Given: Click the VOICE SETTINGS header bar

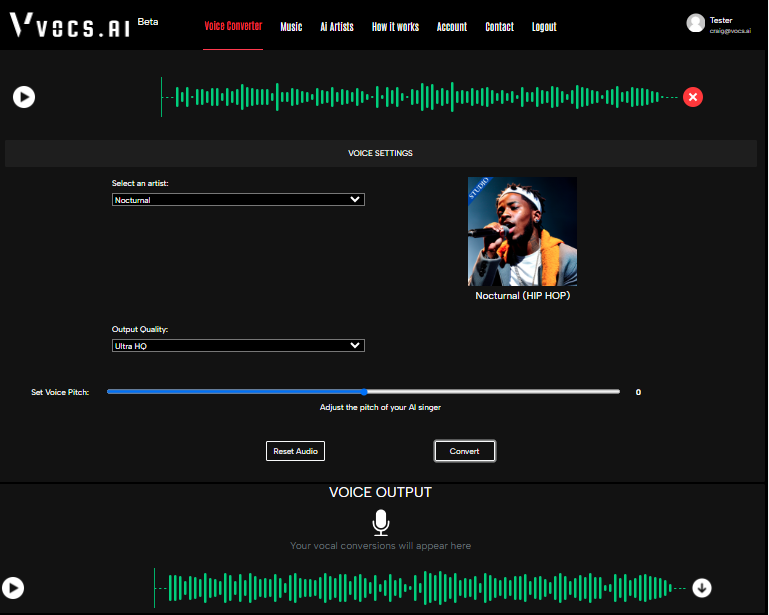Looking at the screenshot, I should [x=381, y=154].
